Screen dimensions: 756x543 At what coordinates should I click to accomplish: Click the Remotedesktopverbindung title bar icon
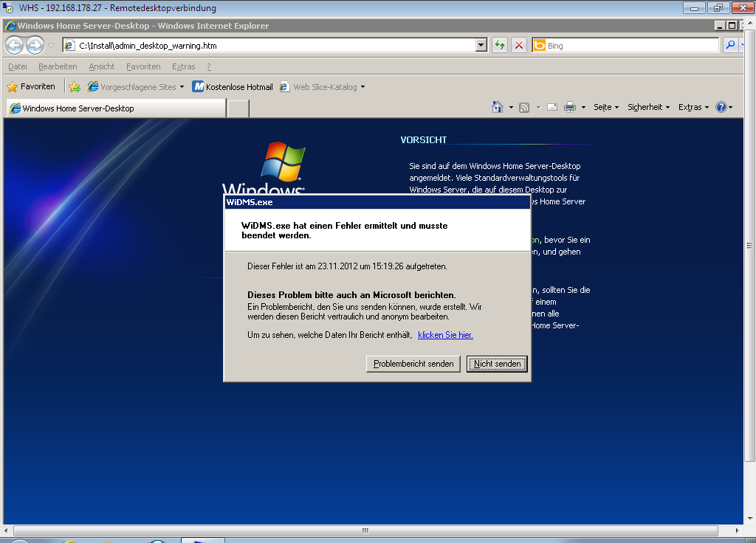8,7
